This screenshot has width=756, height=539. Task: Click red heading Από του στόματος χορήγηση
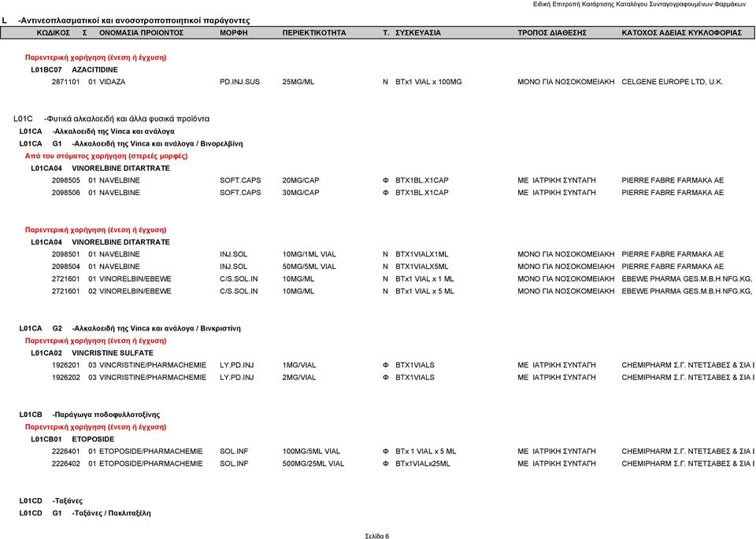pyautogui.click(x=106, y=156)
